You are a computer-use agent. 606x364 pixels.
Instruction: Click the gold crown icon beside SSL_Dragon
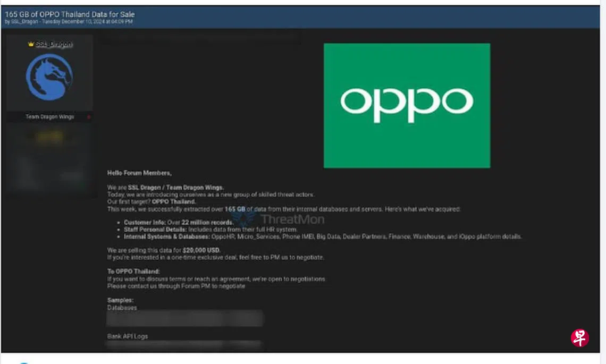[31, 44]
